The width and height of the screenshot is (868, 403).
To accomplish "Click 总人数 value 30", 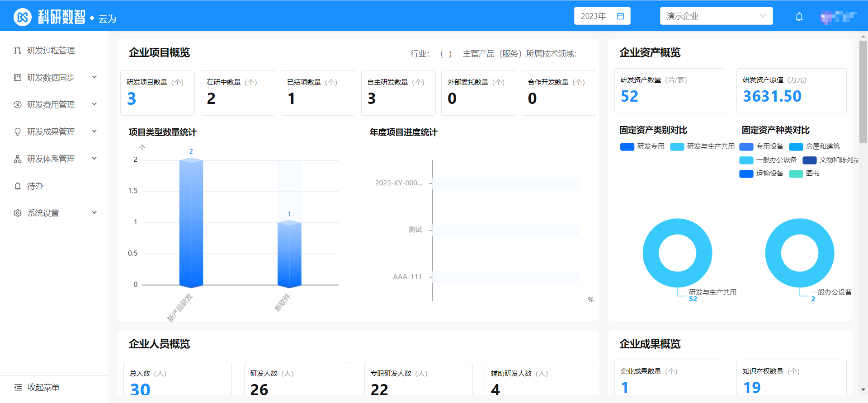I will pyautogui.click(x=140, y=389).
